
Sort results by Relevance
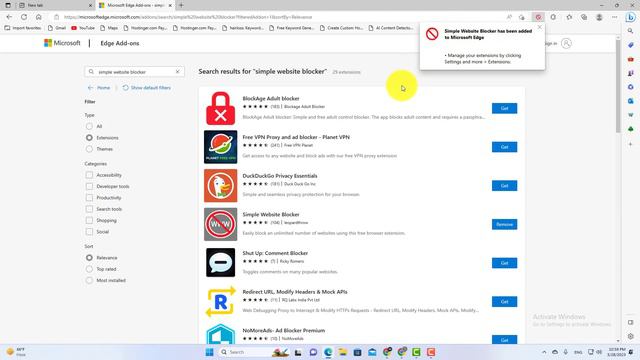coord(89,258)
